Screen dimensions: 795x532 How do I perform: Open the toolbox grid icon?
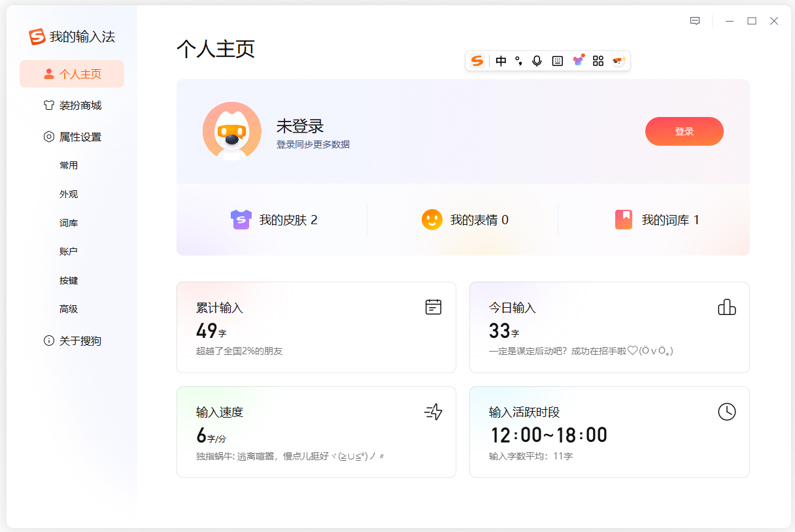(598, 61)
